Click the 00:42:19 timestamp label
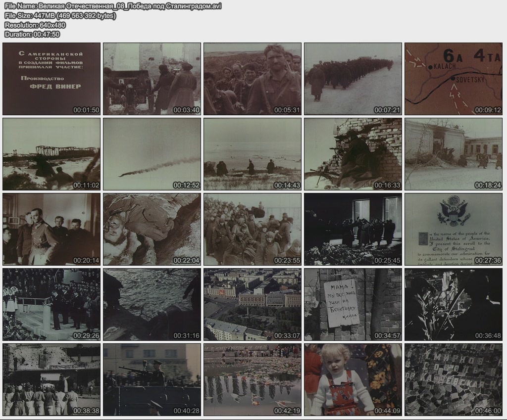 (287, 411)
